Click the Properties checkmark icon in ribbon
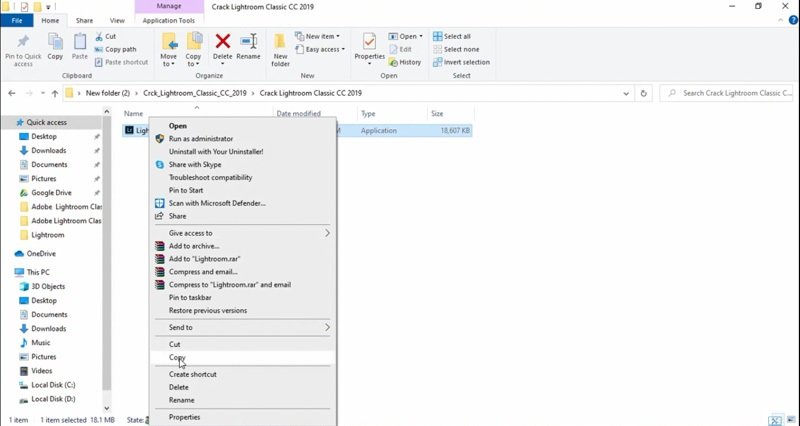 pos(369,41)
